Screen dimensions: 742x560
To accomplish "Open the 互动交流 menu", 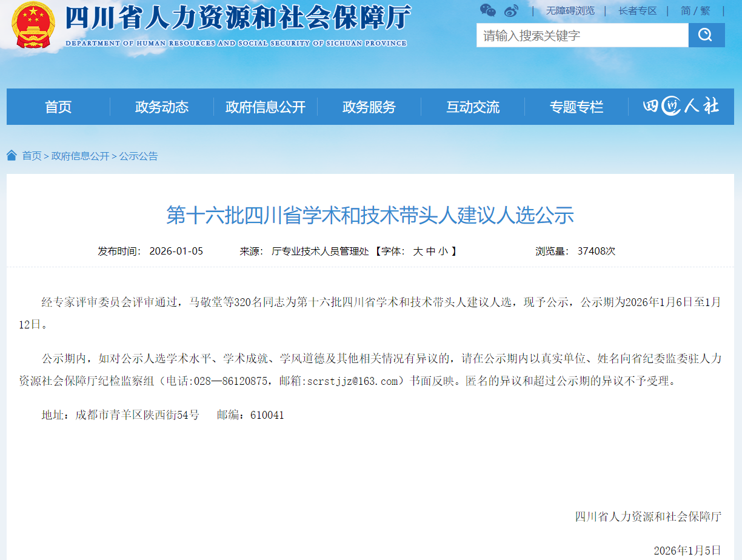I will 473,107.
